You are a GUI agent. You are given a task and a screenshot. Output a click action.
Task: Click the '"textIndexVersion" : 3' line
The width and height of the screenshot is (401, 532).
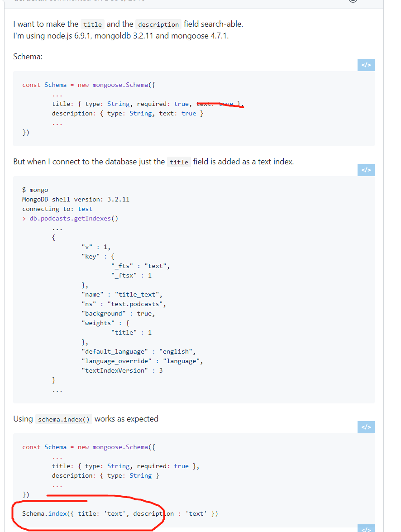tap(122, 370)
